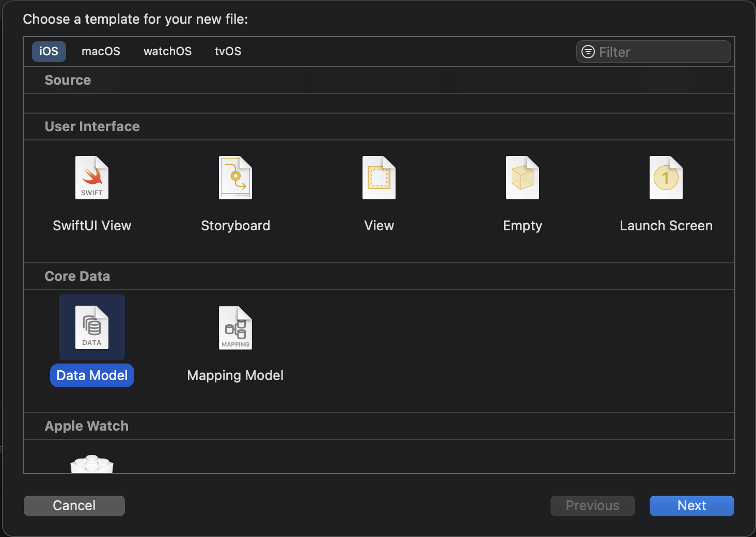
Task: Click the Next button
Action: (x=691, y=506)
